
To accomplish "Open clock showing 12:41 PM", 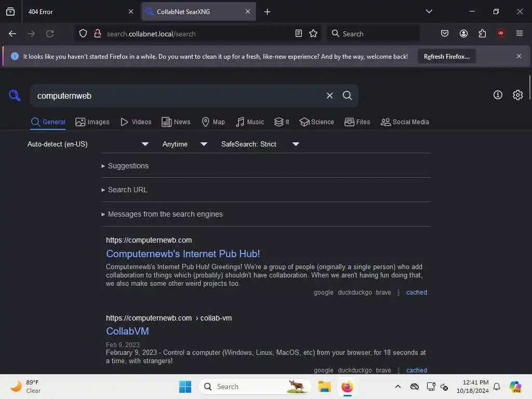I will (x=472, y=387).
